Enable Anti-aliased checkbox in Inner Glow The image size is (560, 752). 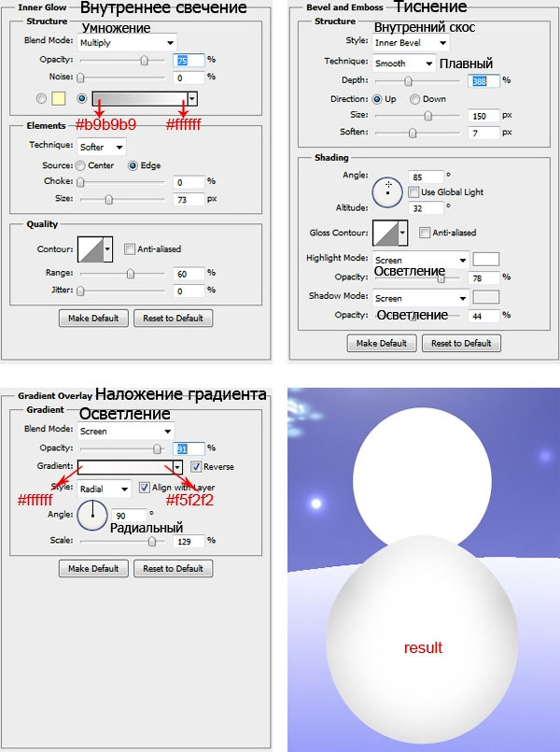130,248
